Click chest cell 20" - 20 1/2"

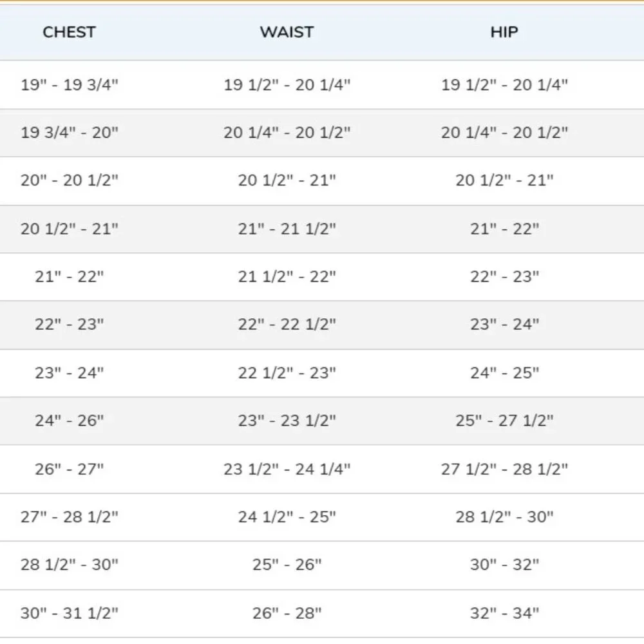70,180
